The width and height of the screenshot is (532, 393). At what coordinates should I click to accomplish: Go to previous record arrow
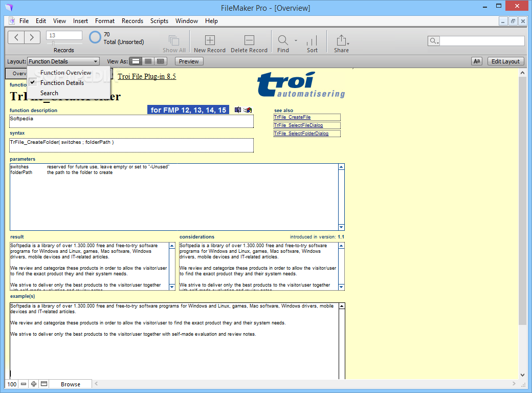pyautogui.click(x=16, y=37)
